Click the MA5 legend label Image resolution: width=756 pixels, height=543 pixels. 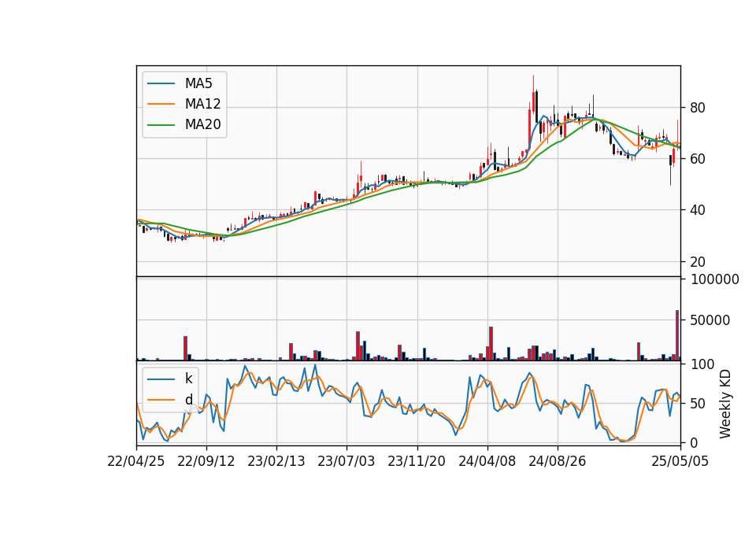[198, 83]
